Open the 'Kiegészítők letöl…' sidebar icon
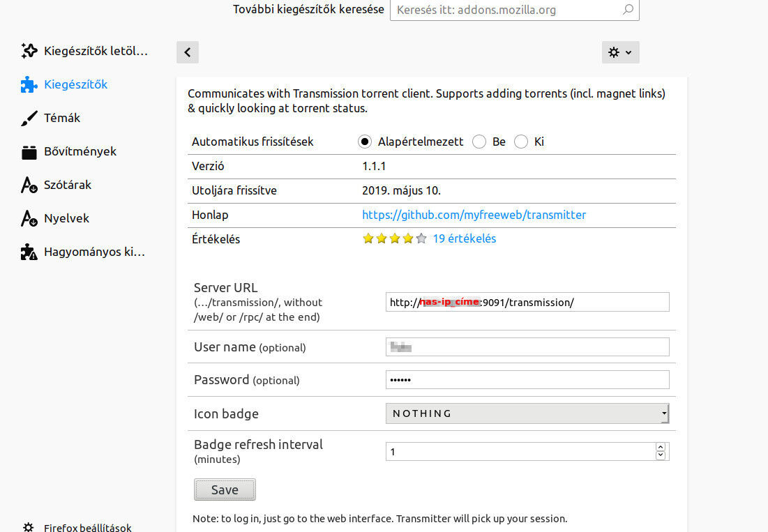The height and width of the screenshot is (532, 768). coord(29,51)
